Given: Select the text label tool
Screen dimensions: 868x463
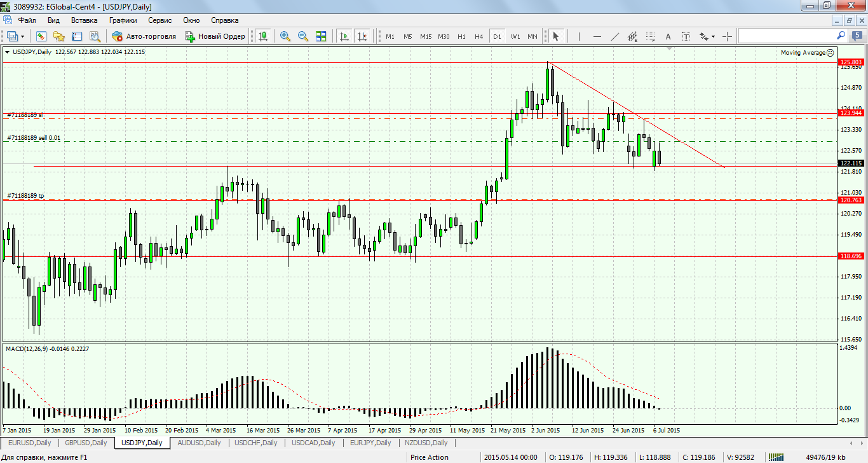Looking at the screenshot, I should coord(686,36).
